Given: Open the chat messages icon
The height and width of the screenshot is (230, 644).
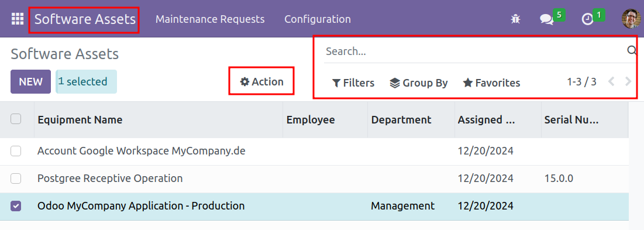Looking at the screenshot, I should (x=547, y=19).
